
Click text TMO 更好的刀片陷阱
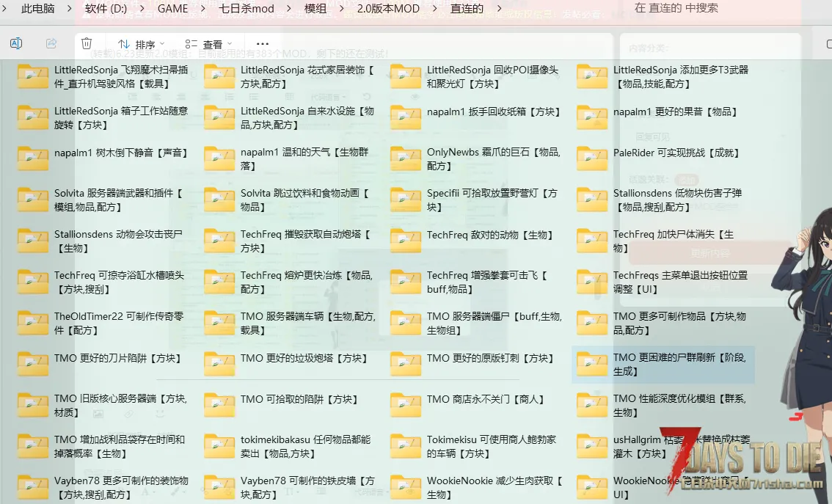pyautogui.click(x=118, y=359)
